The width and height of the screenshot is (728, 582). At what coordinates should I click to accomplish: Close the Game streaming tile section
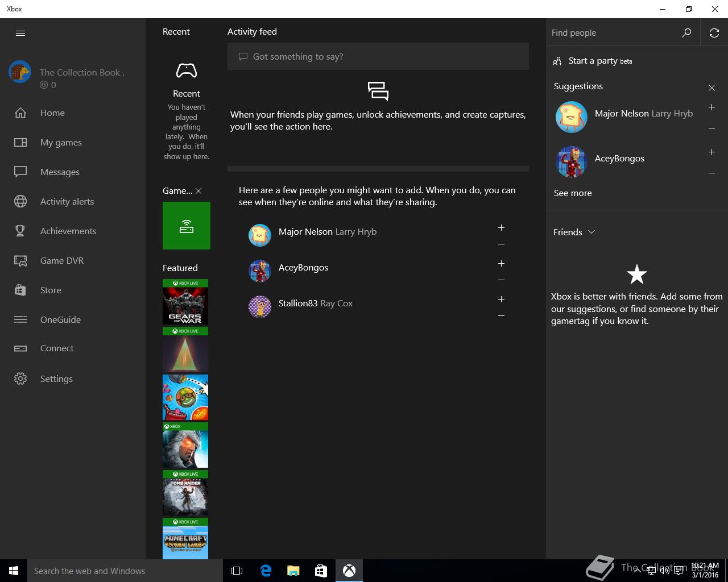tap(198, 191)
